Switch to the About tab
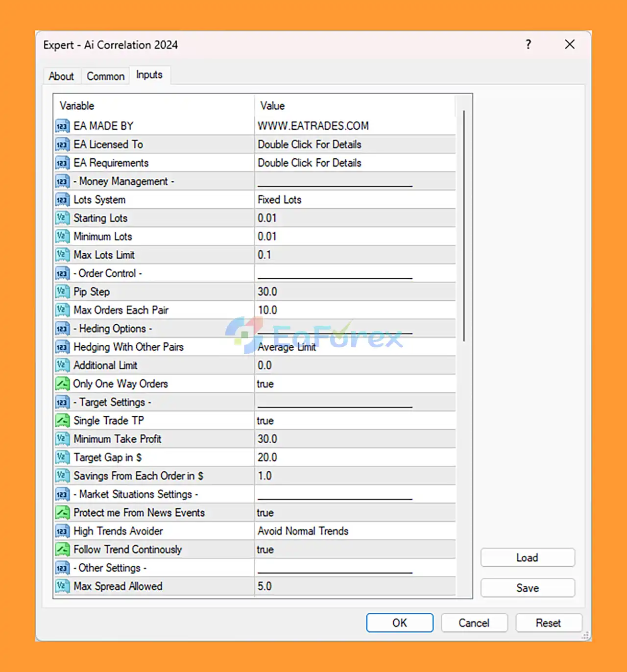Image resolution: width=627 pixels, height=672 pixels. coord(61,76)
